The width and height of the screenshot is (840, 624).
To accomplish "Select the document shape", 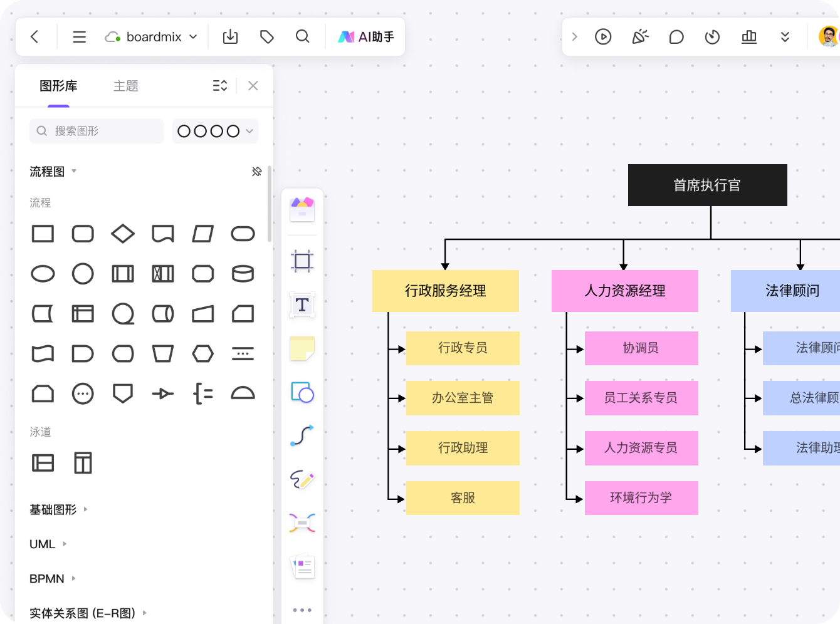I will 163,234.
